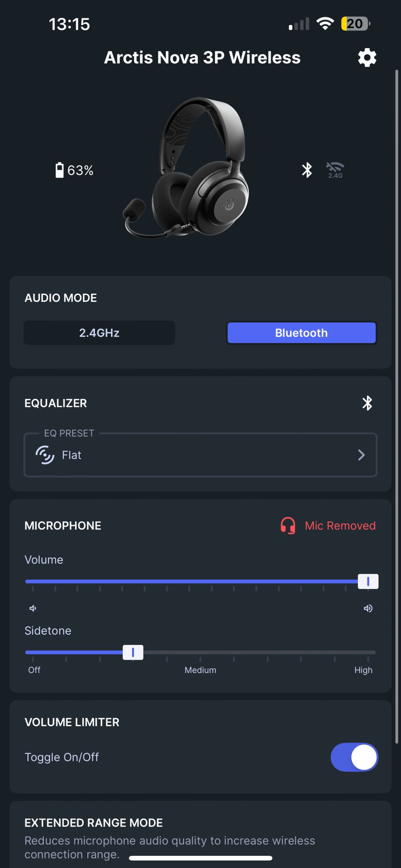Click the Sidetone slider handle

(133, 652)
